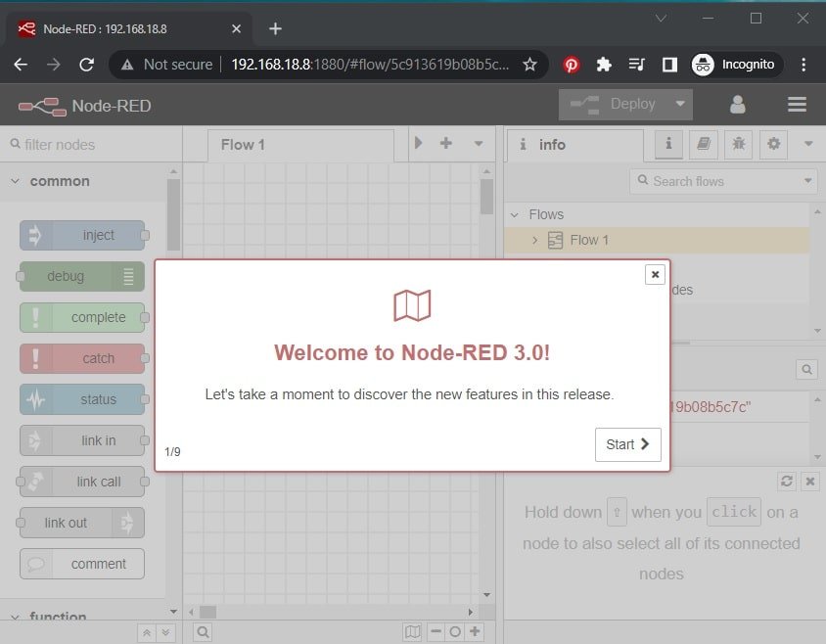Click the address bar URL
The image size is (826, 644).
tap(370, 65)
